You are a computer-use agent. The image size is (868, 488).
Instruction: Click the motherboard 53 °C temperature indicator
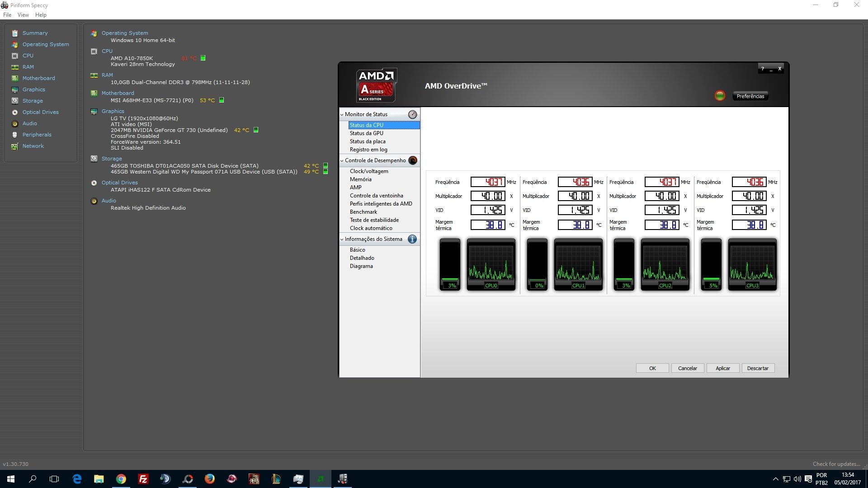[222, 100]
